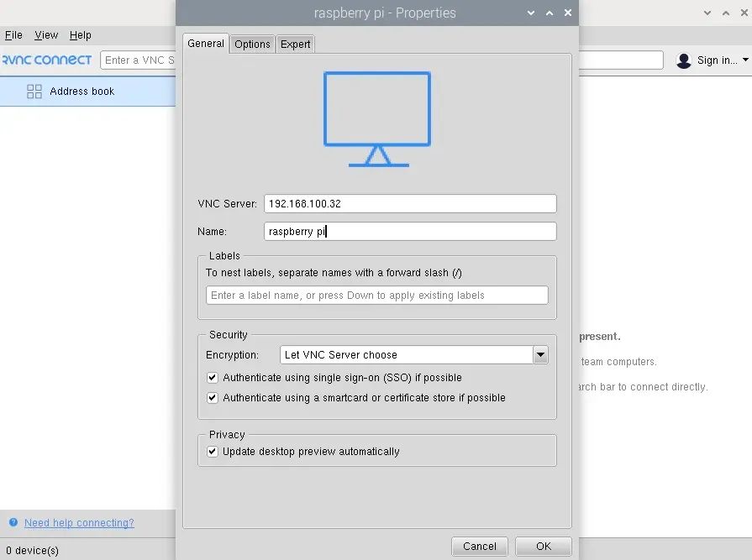Maximize the Properties dialog window
The height and width of the screenshot is (560, 752).
point(550,13)
